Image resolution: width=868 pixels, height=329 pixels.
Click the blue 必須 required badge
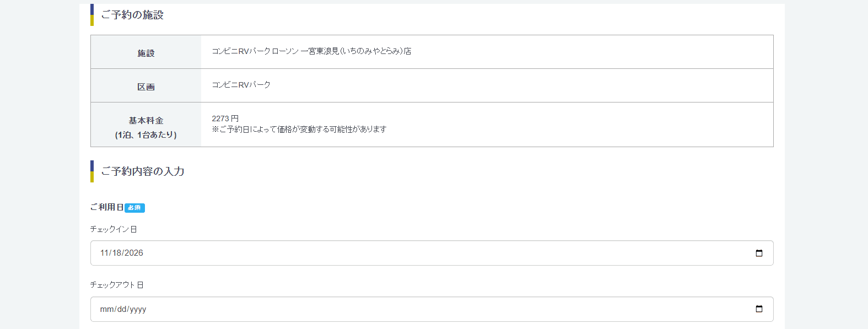pyautogui.click(x=134, y=208)
